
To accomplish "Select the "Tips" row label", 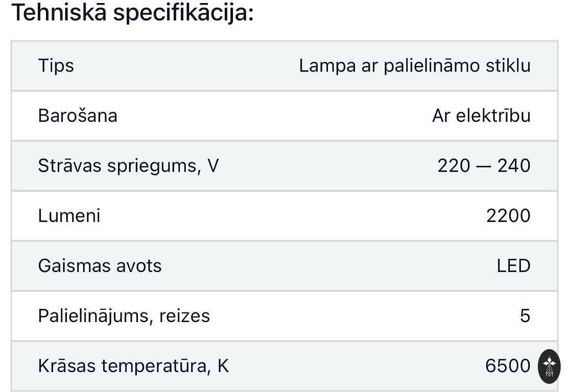I will click(x=56, y=66).
